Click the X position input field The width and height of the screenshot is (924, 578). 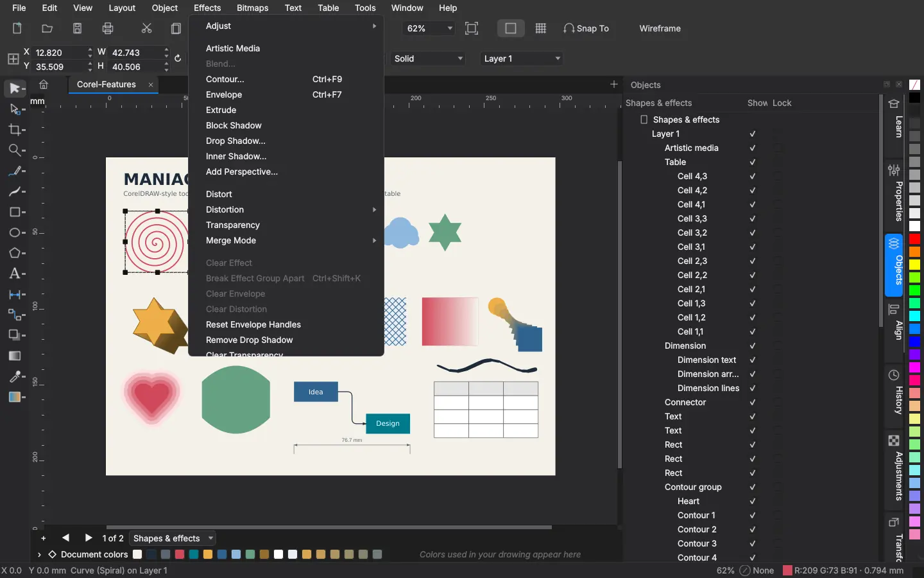(59, 53)
